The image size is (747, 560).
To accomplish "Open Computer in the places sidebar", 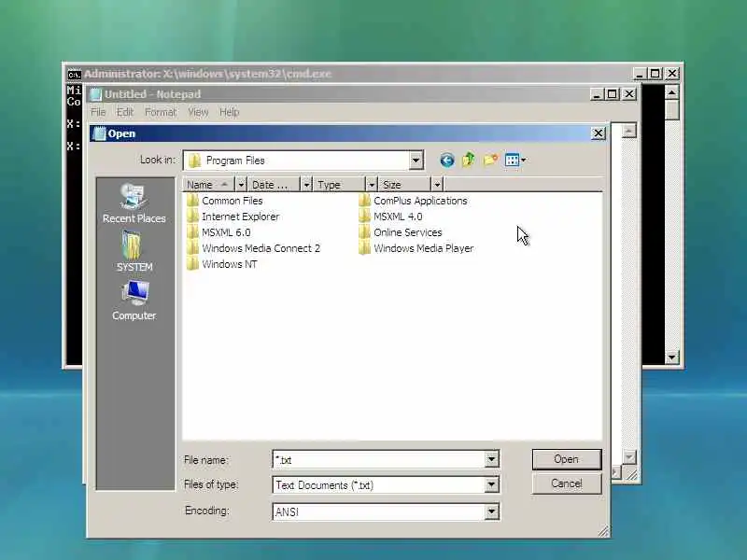I will pyautogui.click(x=134, y=301).
